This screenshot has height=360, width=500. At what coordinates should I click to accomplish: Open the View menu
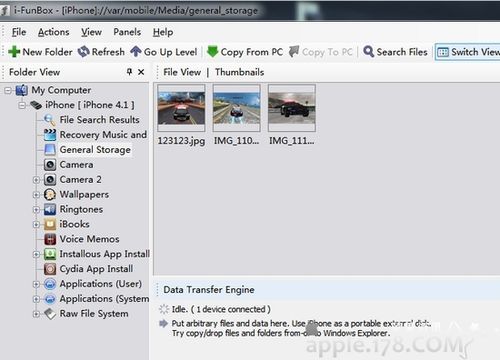tap(91, 32)
